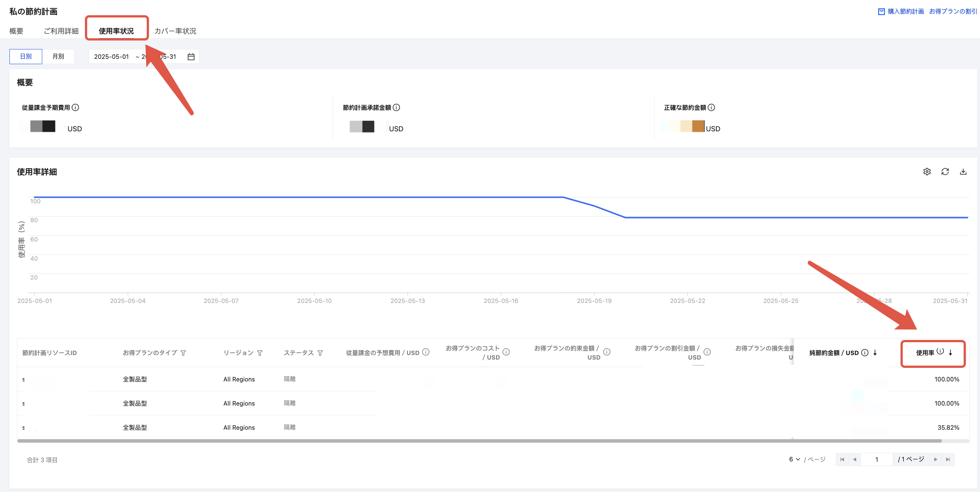Click the info icon beside 正確な節約金額

point(711,108)
